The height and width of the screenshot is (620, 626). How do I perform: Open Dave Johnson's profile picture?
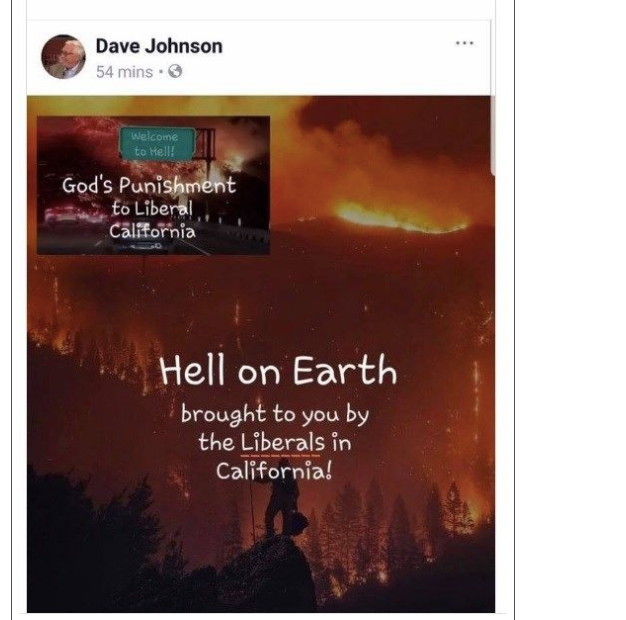pyautogui.click(x=63, y=57)
